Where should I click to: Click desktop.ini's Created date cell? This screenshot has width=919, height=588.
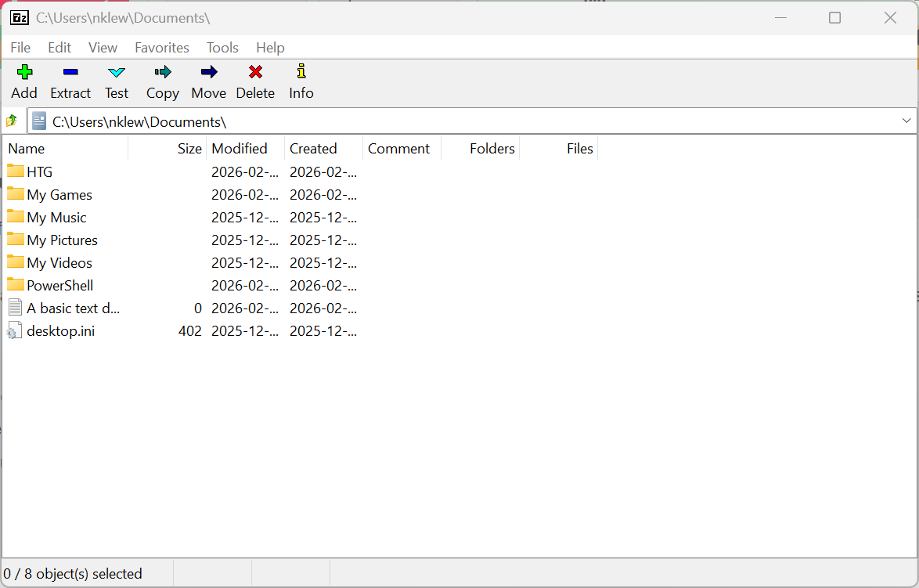323,331
